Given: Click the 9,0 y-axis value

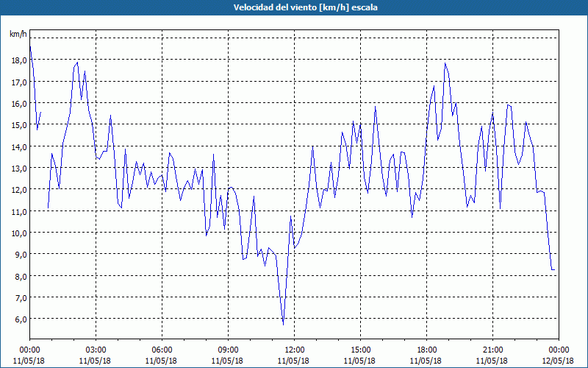Looking at the screenshot, I should pyautogui.click(x=21, y=254).
